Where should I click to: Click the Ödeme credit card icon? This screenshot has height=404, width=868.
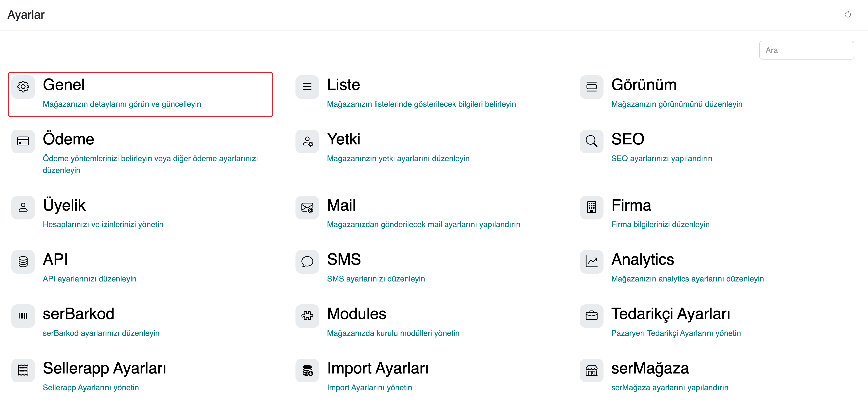(x=23, y=141)
